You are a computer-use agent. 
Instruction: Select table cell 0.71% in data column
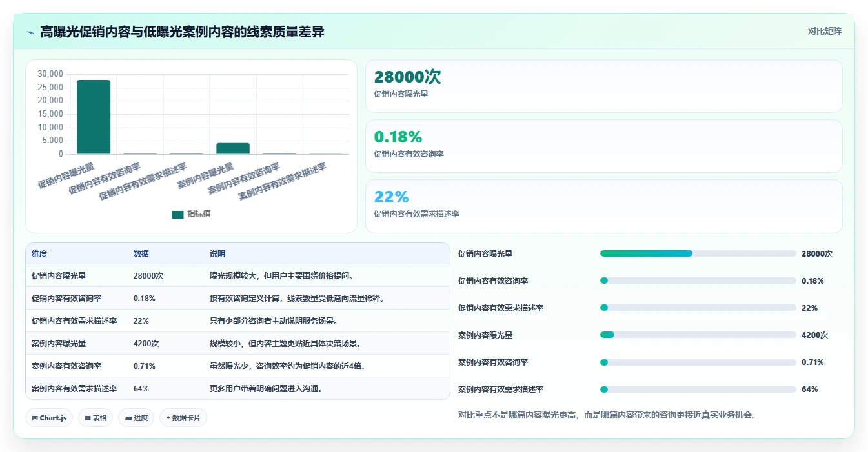click(x=145, y=366)
